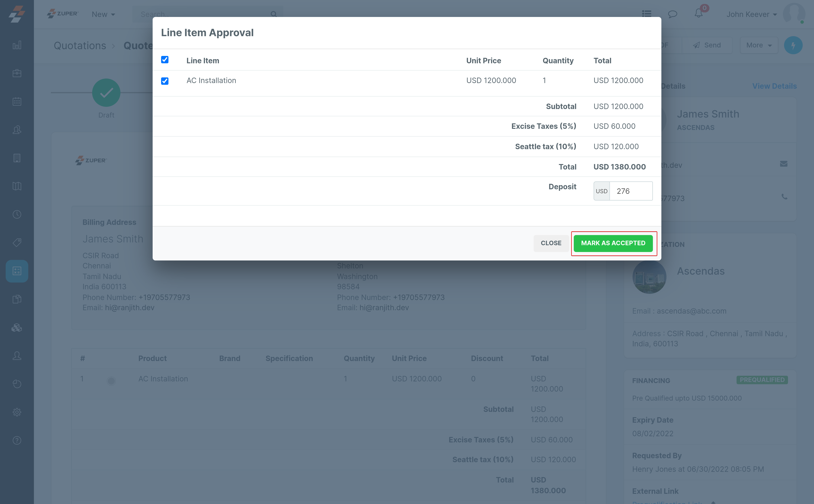814x504 pixels.
Task: Click Mark As Accepted button
Action: [613, 243]
